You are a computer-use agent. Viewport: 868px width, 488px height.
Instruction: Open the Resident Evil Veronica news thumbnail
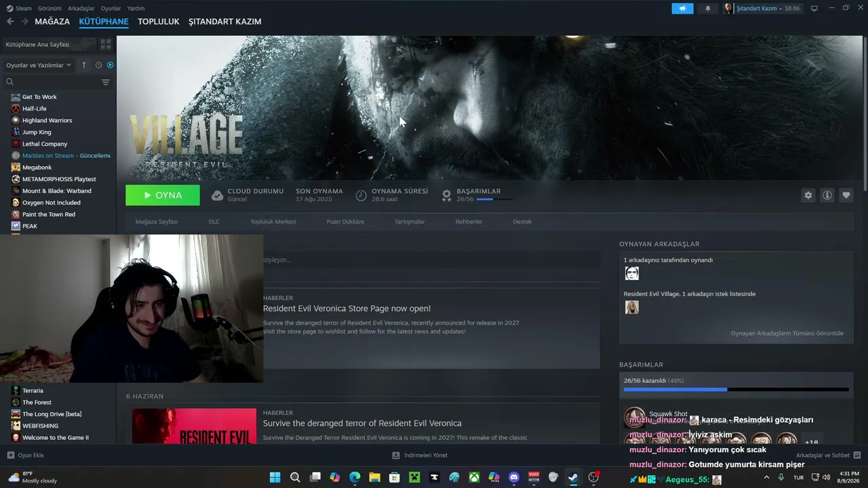tap(194, 426)
